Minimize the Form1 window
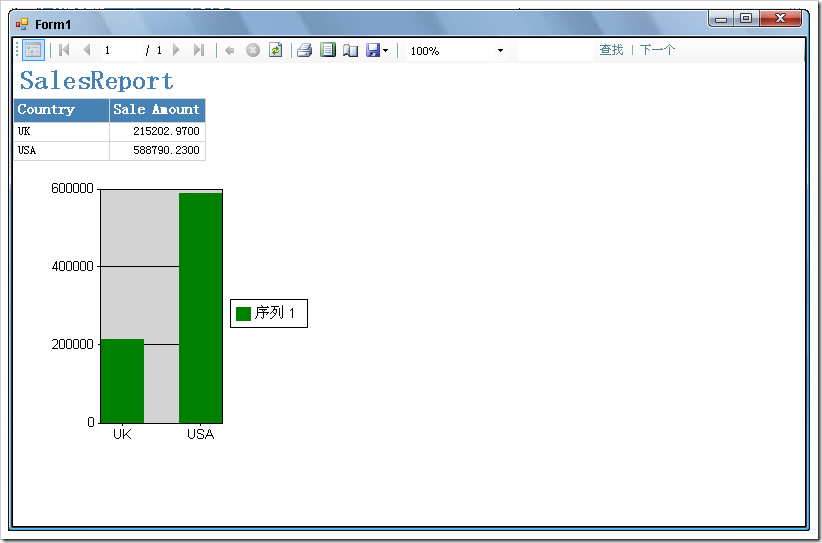 (721, 19)
